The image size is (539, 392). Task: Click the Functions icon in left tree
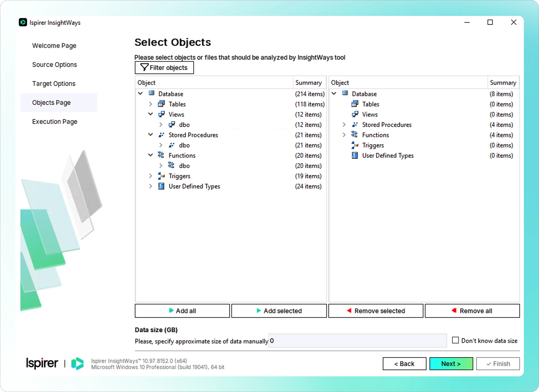pos(161,155)
